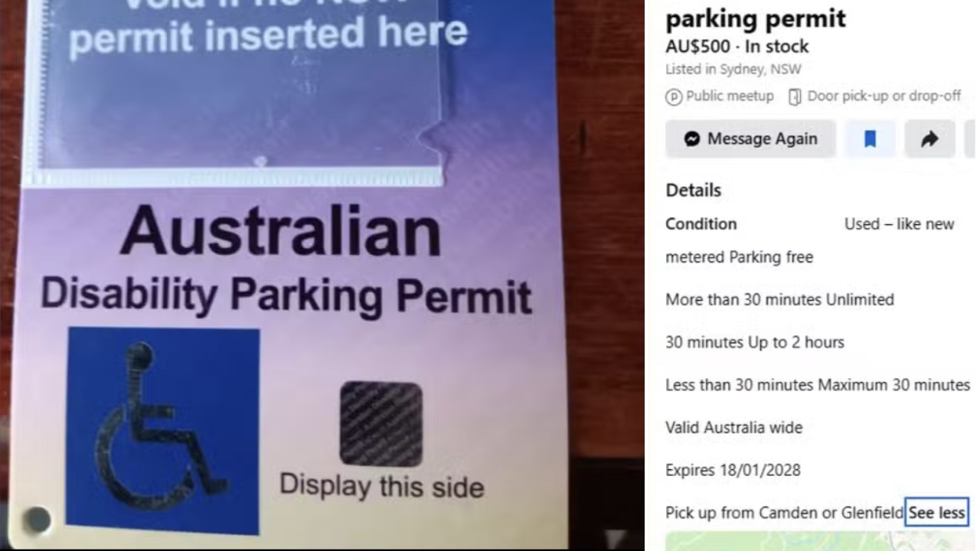Image resolution: width=980 pixels, height=551 pixels.
Task: Click the map preview below description
Action: (819, 541)
